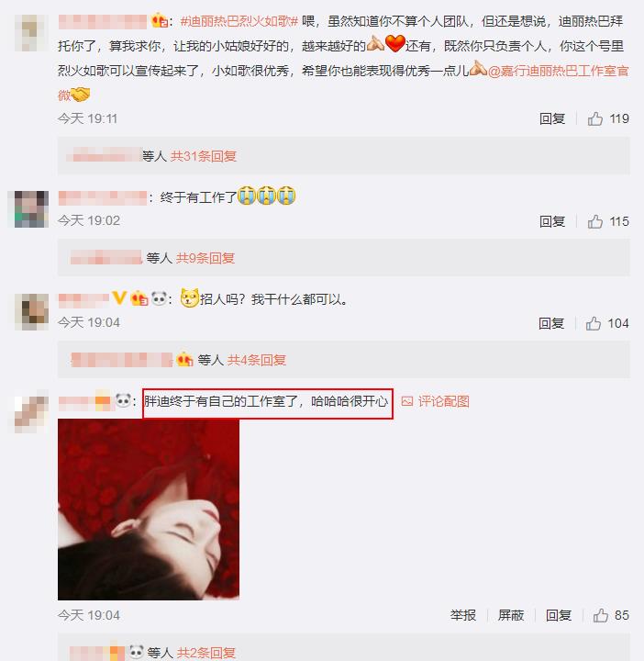Reply to the 19:11 comment
Image resolution: width=644 pixels, height=661 pixels.
(552, 118)
